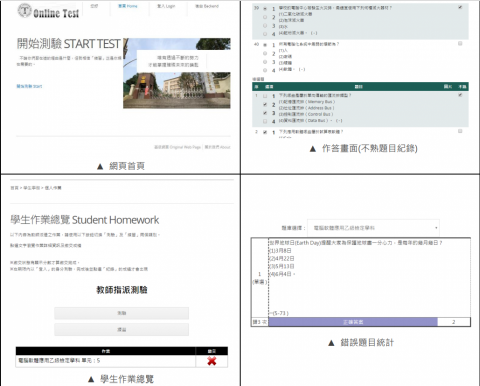Click the Earth Day question text
The image size is (480, 386).
click(356, 243)
